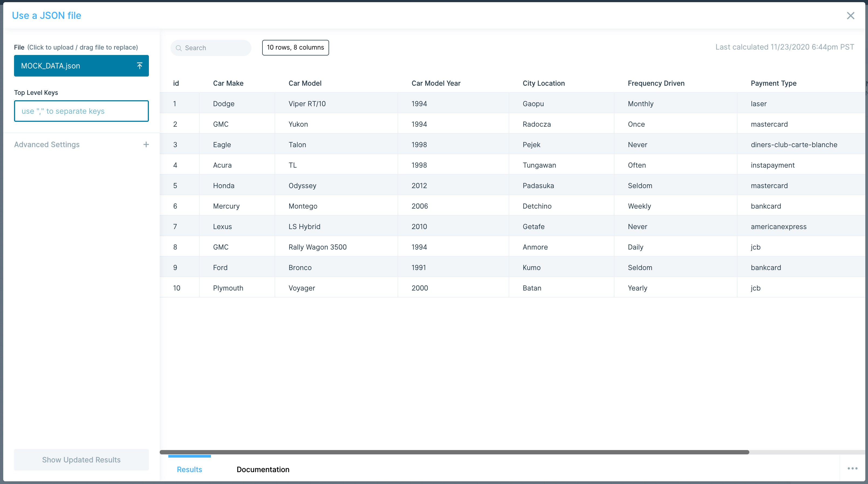Close the Use a JSON file dialog
The height and width of the screenshot is (484, 868).
(x=850, y=15)
